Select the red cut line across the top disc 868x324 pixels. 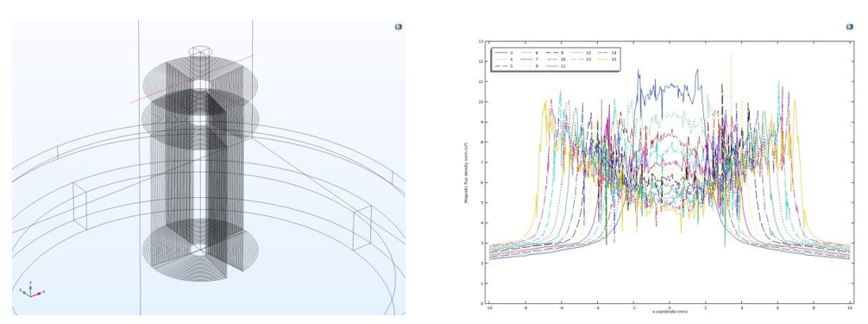[x=192, y=79]
